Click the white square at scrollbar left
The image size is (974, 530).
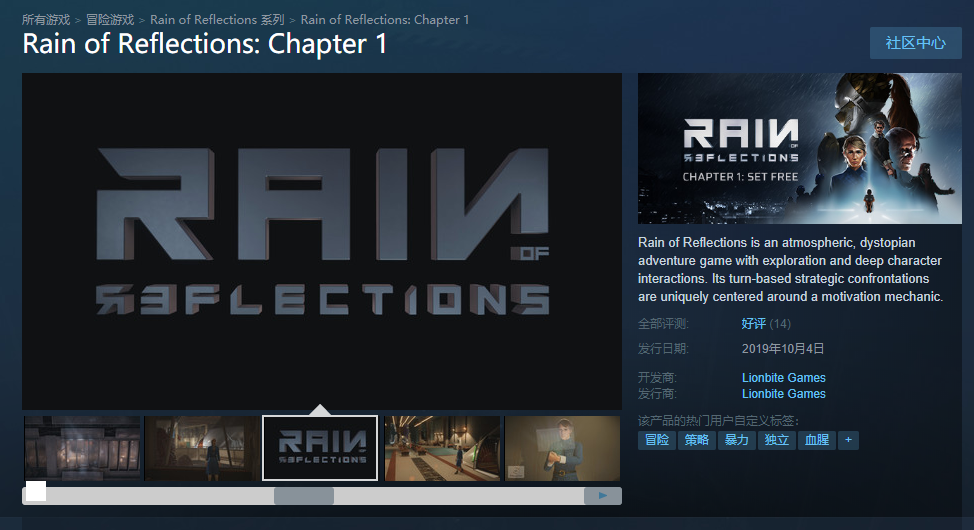36,491
